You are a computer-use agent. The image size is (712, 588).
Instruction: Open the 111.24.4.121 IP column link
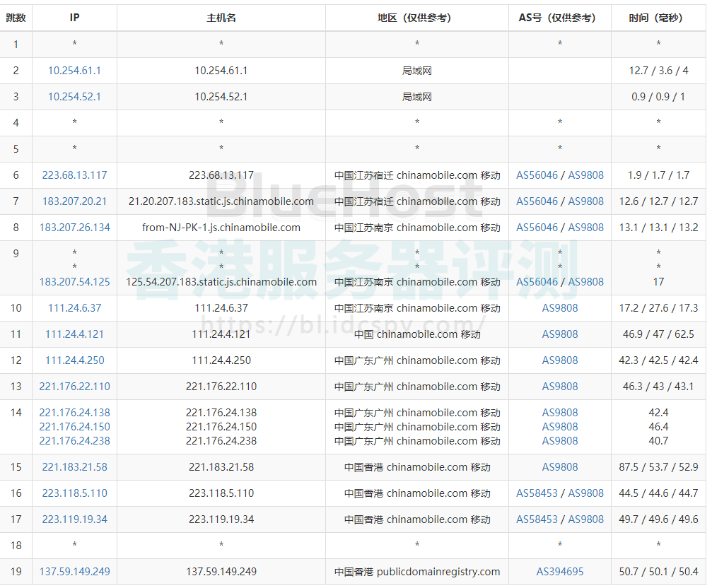[74, 334]
